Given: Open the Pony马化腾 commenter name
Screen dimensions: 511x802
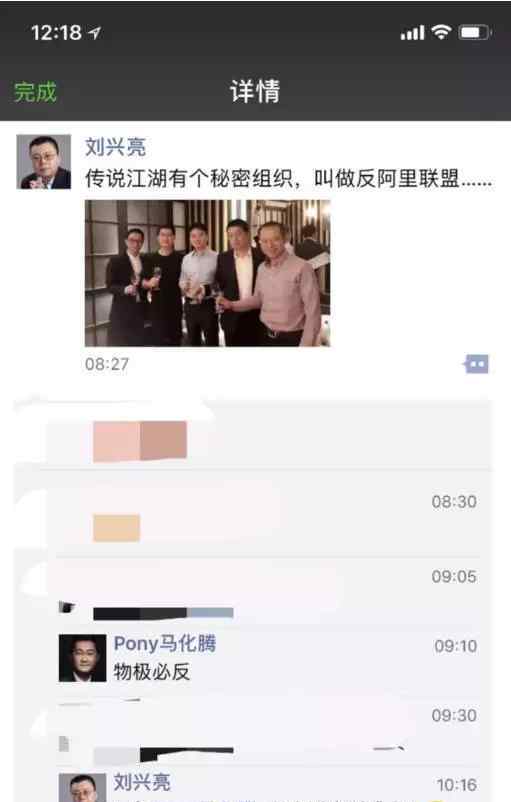Looking at the screenshot, I should (x=165, y=643).
